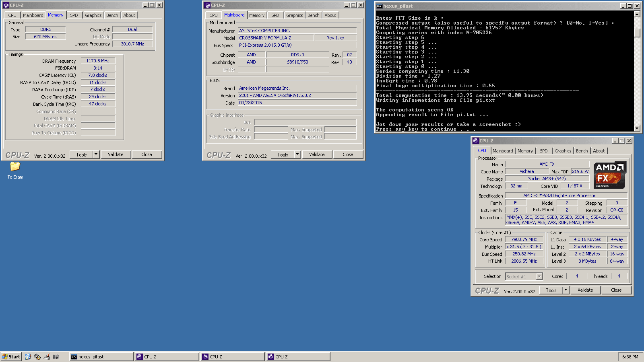Click the Vishera code name field
The width and height of the screenshot is (644, 362).
click(x=527, y=171)
